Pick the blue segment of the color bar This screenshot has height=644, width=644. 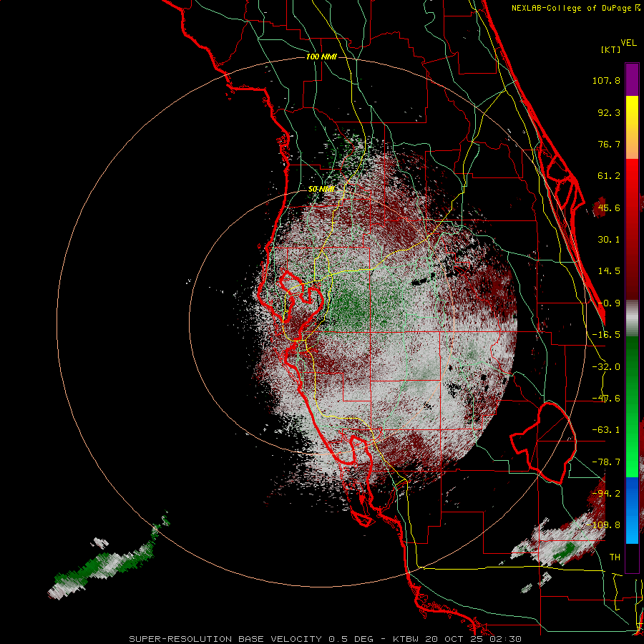click(x=632, y=509)
